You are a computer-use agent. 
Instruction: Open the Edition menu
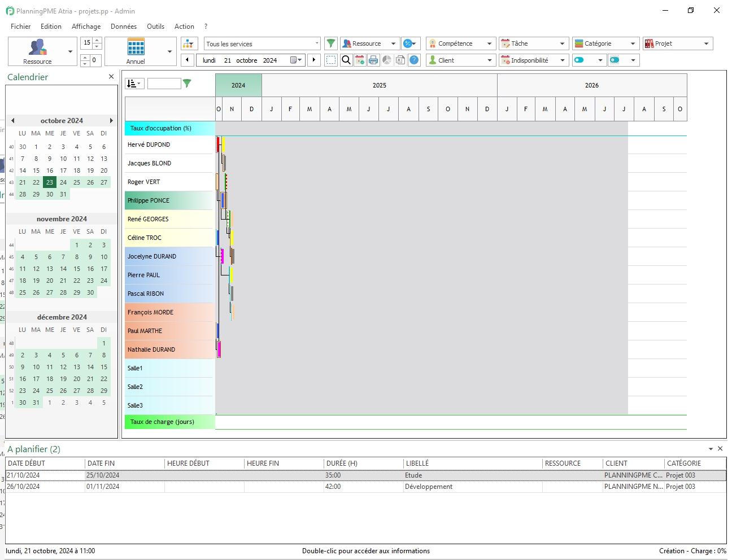pos(51,27)
